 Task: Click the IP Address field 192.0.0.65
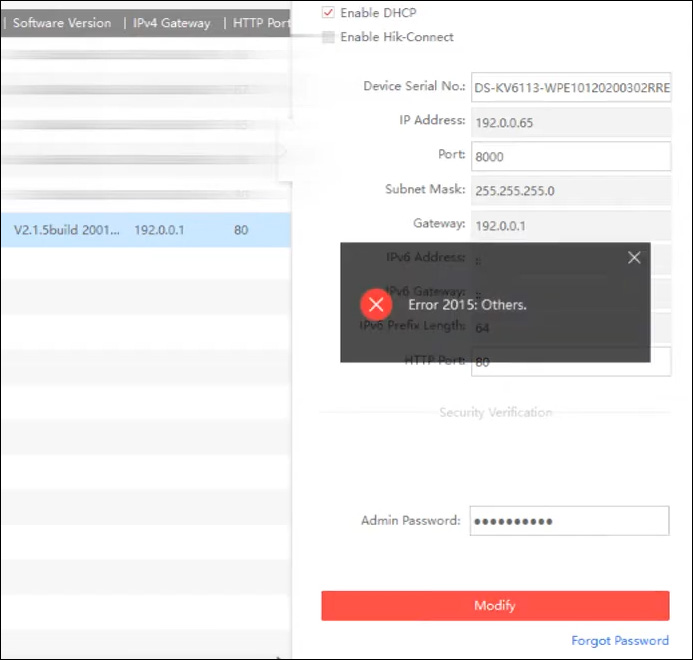(x=571, y=122)
